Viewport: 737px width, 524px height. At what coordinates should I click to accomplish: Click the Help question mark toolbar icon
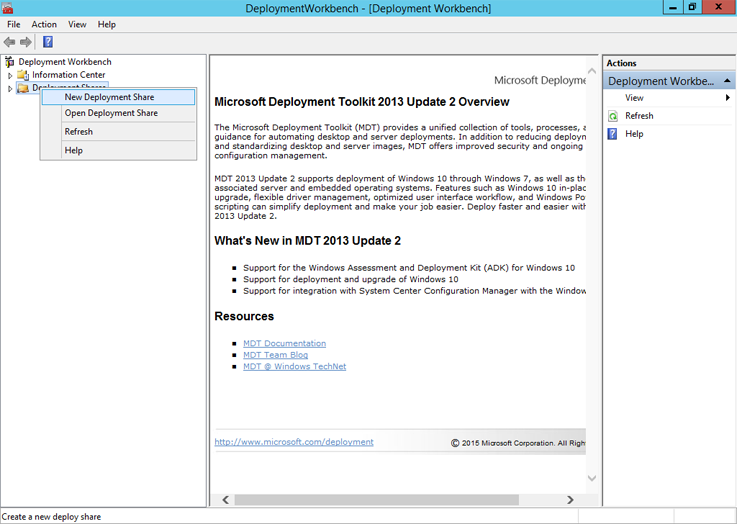[x=48, y=42]
